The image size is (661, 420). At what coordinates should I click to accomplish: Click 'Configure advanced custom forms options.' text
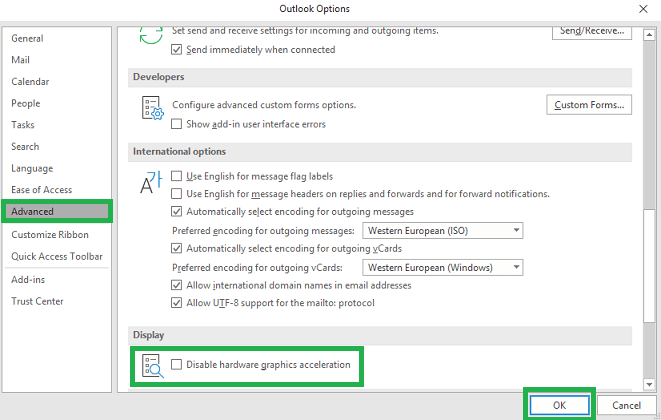tap(264, 105)
